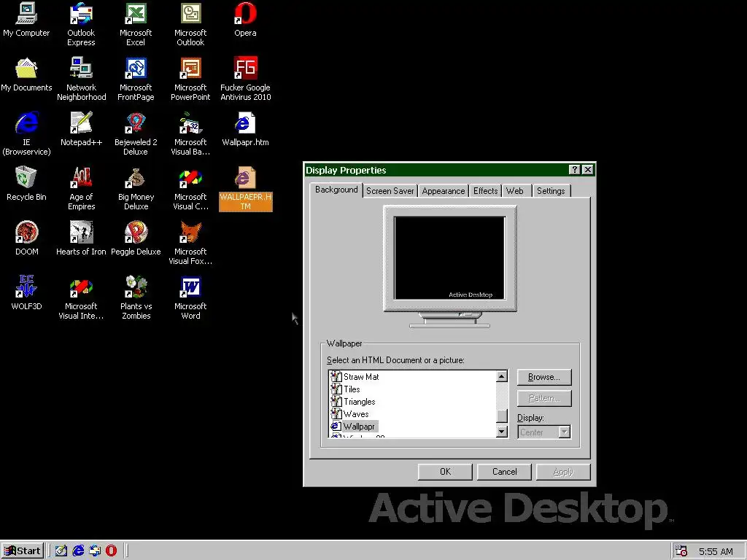
Task: Open the Appearance tab
Action: click(443, 191)
